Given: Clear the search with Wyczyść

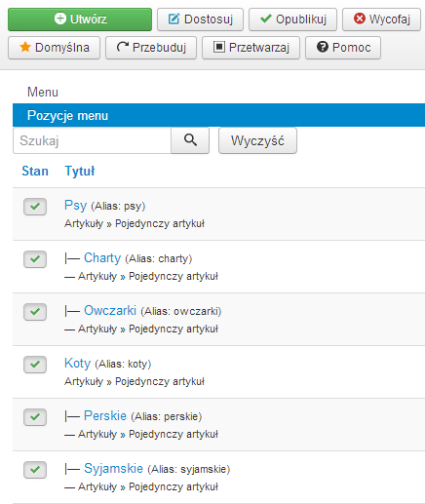Looking at the screenshot, I should click(257, 140).
